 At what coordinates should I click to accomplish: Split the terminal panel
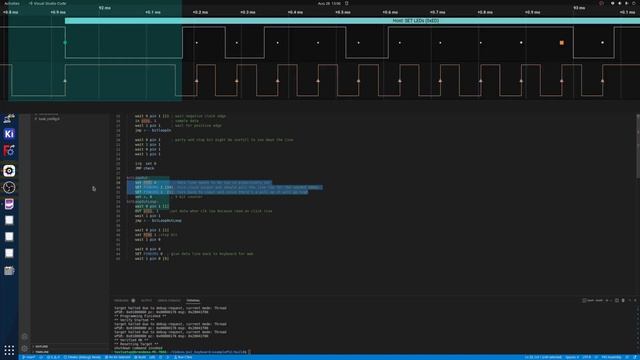click(x=617, y=300)
